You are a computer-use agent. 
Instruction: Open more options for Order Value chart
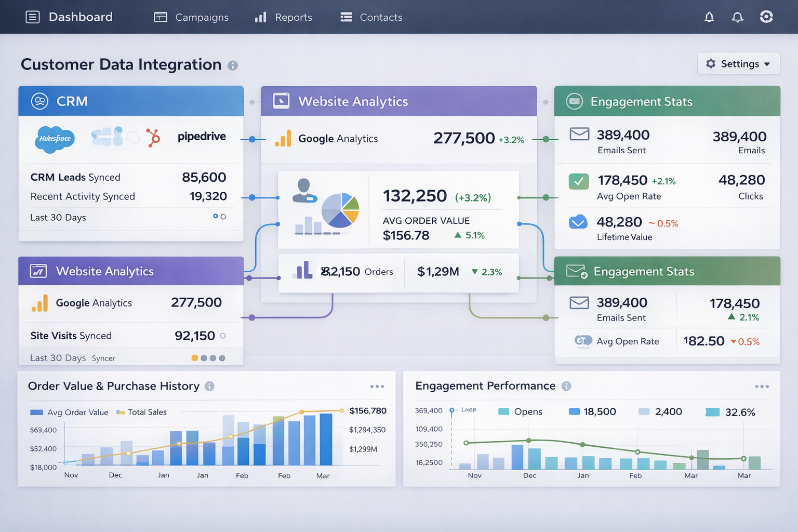coord(377,387)
